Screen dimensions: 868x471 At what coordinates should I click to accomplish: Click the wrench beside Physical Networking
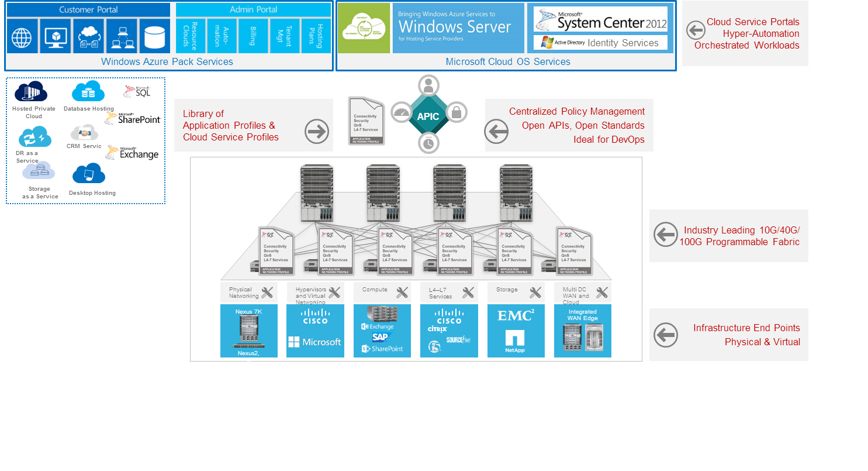tap(267, 293)
